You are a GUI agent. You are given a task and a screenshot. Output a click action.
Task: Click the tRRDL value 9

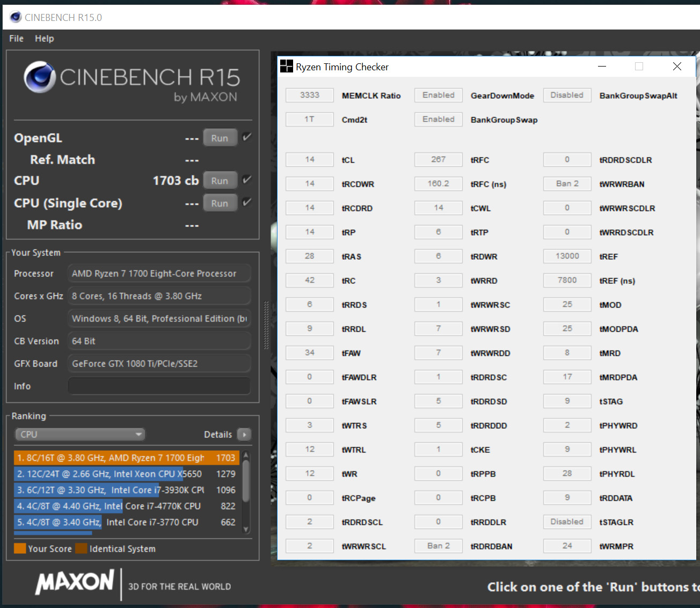310,328
